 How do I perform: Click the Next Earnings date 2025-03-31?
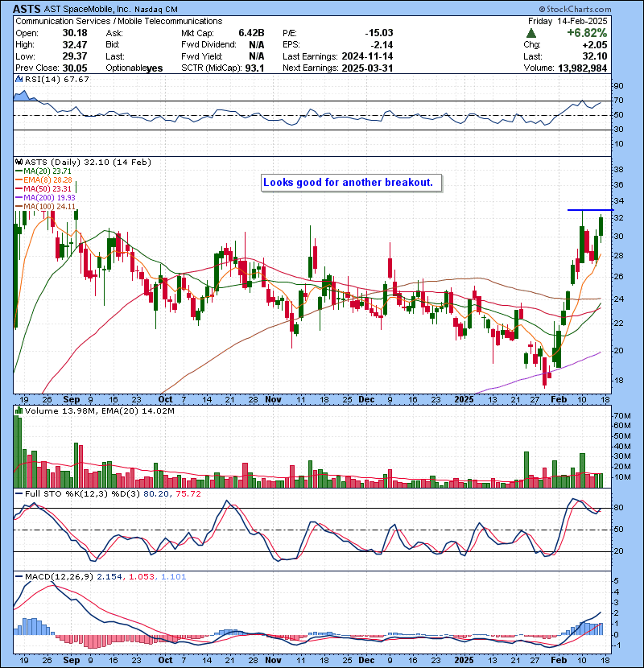(x=367, y=68)
